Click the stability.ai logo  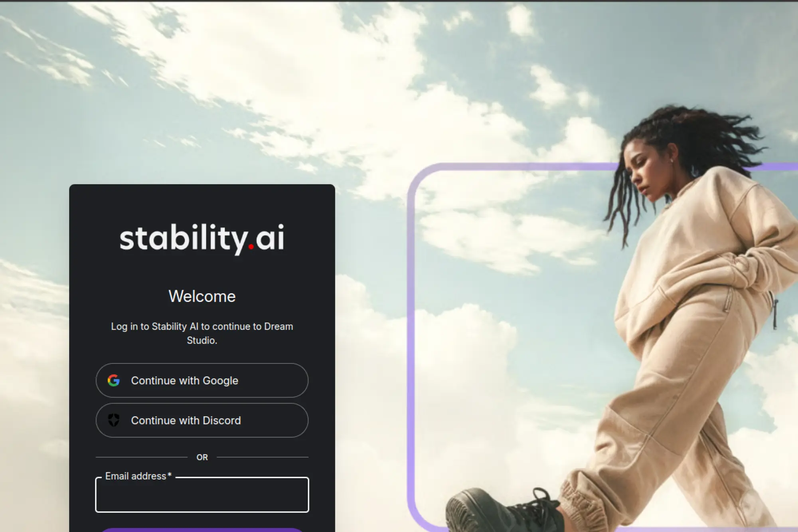click(202, 239)
